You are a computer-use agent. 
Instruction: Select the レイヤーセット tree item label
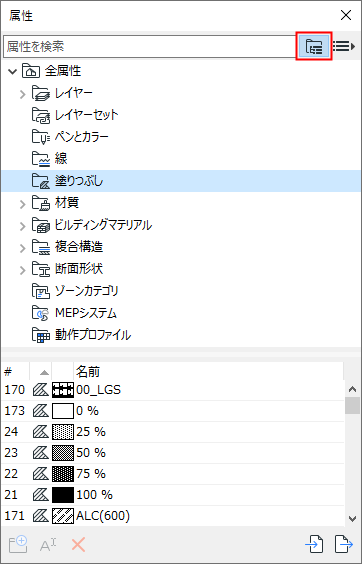coord(86,115)
